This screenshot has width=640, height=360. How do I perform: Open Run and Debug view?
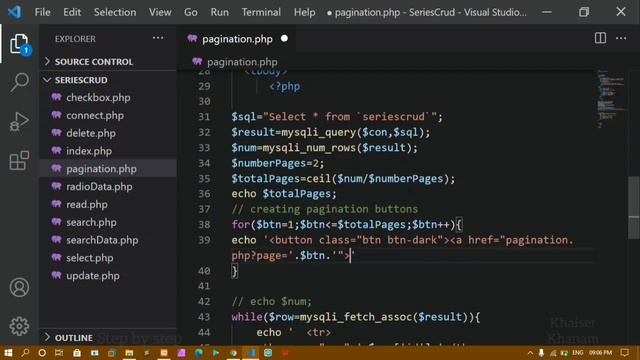coord(19,122)
